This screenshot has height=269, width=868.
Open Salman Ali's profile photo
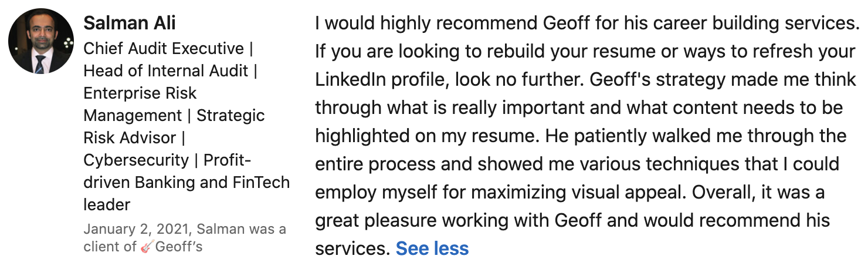click(41, 41)
